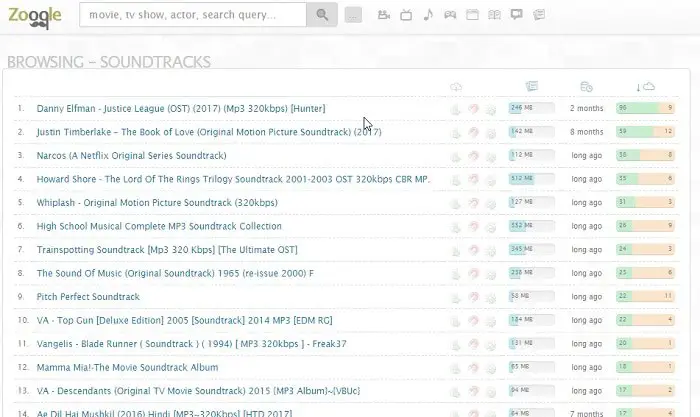The height and width of the screenshot is (417, 700).
Task: Click the 58 MB size bar for Pitch Perfect
Action: point(532,296)
